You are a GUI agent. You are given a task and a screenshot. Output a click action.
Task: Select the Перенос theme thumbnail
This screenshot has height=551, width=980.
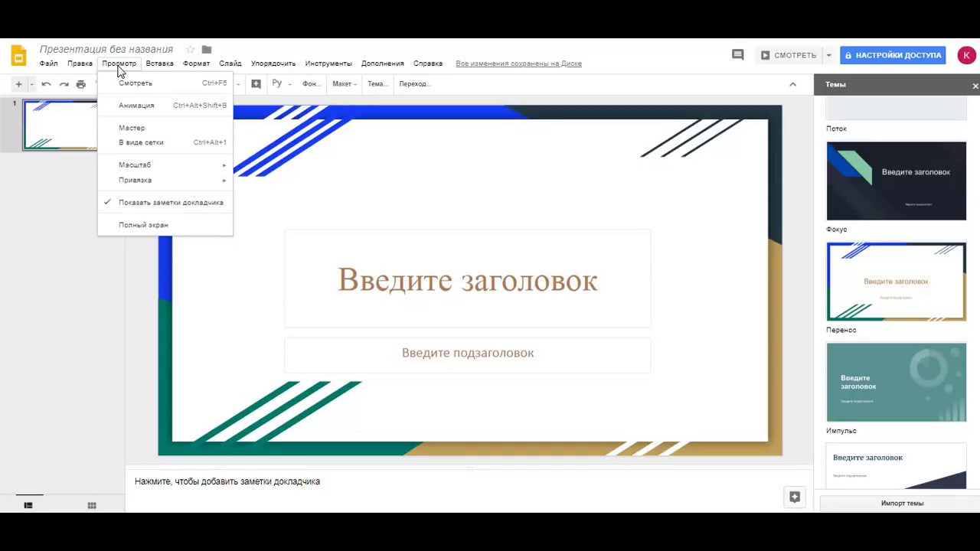[897, 282]
